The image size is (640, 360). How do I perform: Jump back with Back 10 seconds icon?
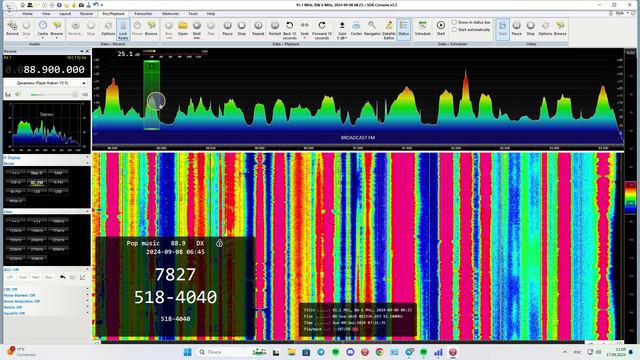[289, 30]
